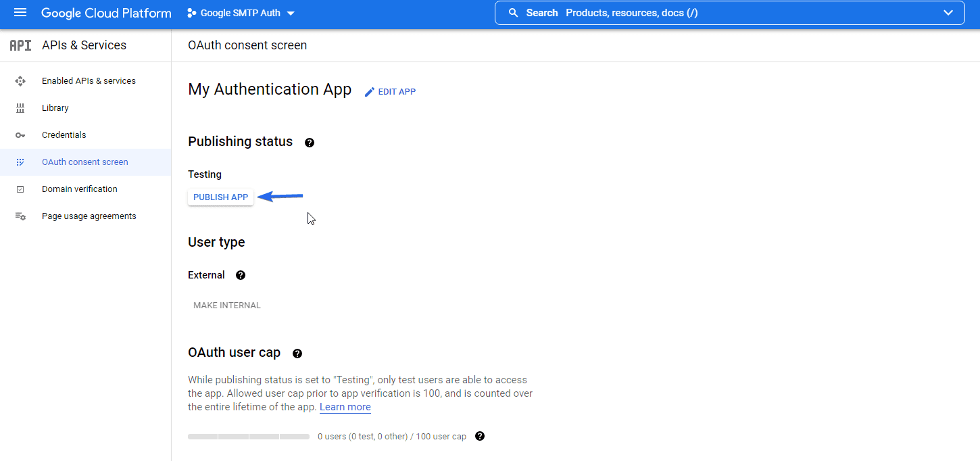Click the Domain verification checkbox icon
The width and height of the screenshot is (980, 461).
[20, 189]
